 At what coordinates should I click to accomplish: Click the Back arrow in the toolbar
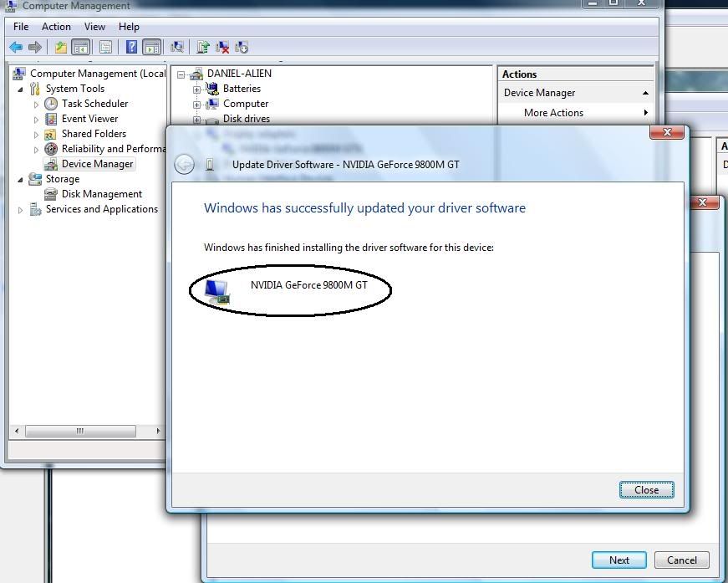point(16,47)
